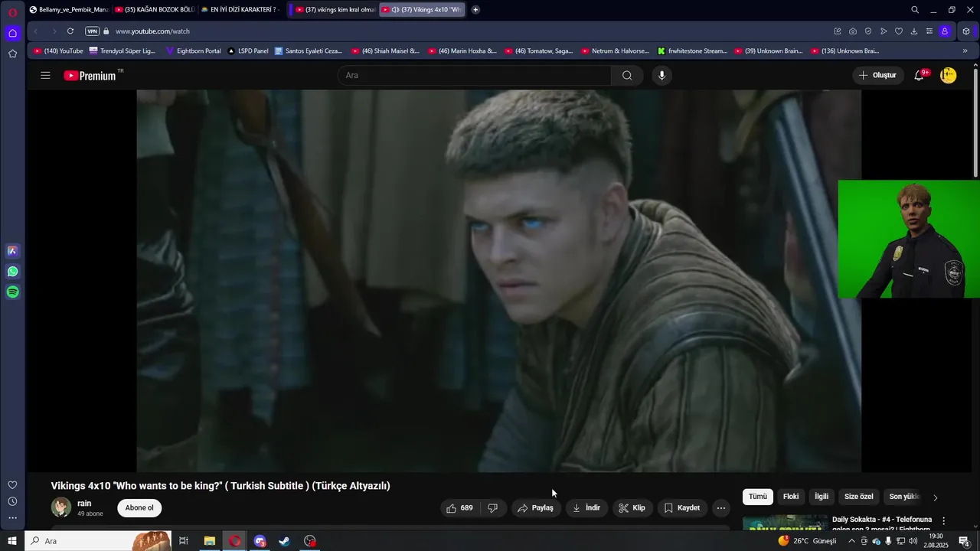Save the video with Kaydet
This screenshot has width=980, height=551.
[682, 508]
